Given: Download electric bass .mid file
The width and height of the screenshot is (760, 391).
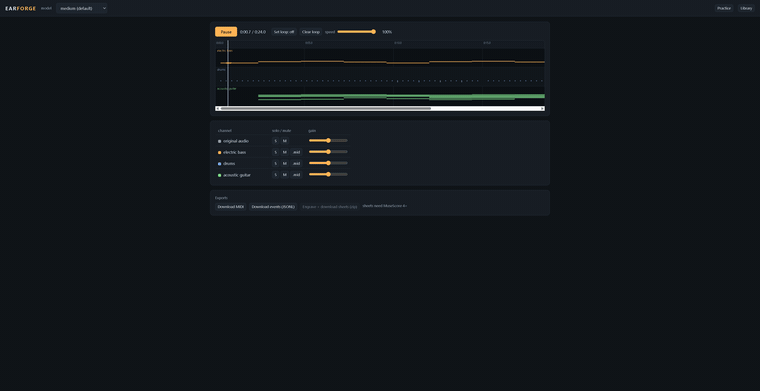Looking at the screenshot, I should point(296,152).
